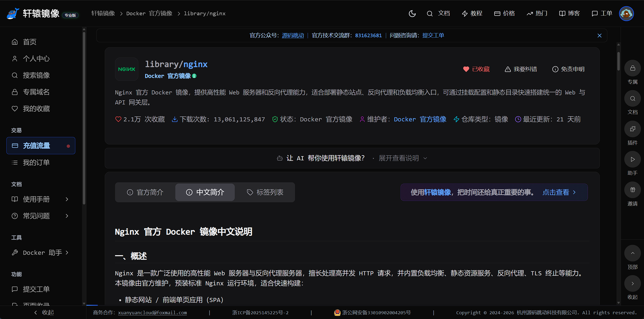
Task: Open 工单 in top navigation
Action: pyautogui.click(x=602, y=13)
